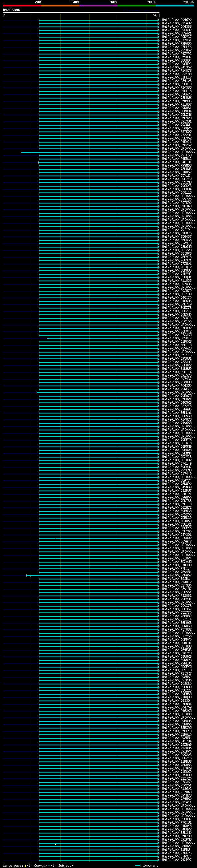Select hit label UniRef100_A9UTT4

(x=177, y=372)
